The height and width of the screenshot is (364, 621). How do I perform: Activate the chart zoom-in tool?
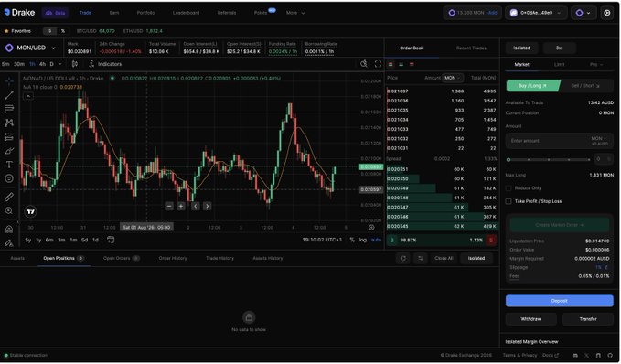(x=9, y=210)
